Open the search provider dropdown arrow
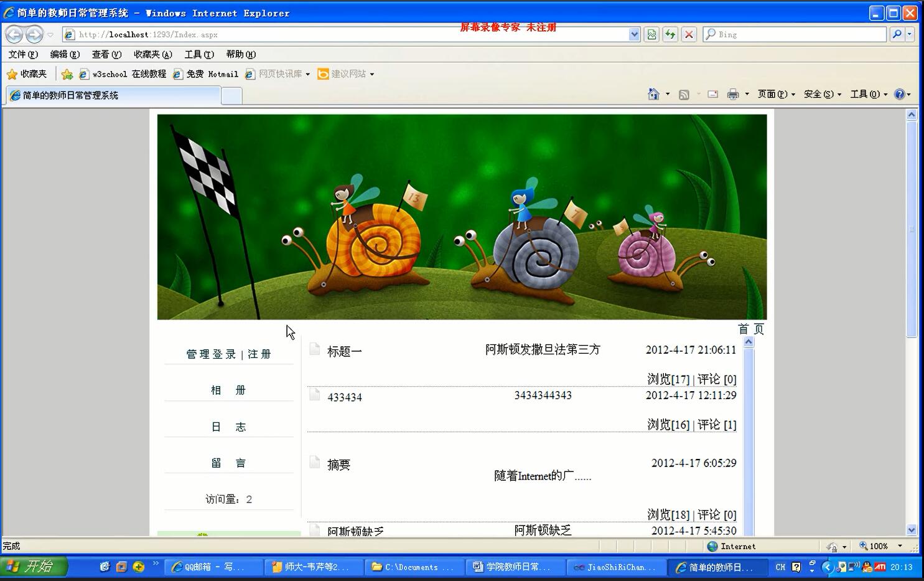The image size is (924, 581). (910, 35)
